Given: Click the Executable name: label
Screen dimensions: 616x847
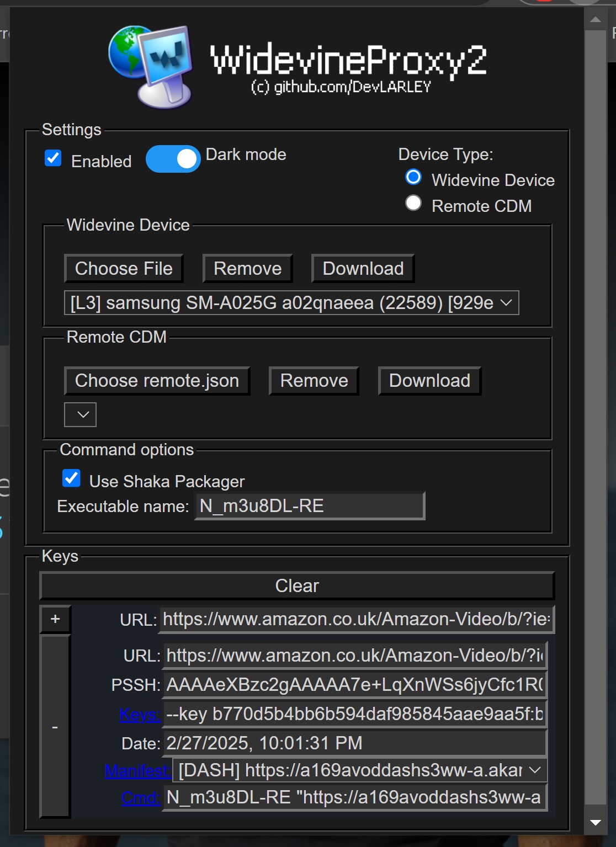Looking at the screenshot, I should coord(123,507).
